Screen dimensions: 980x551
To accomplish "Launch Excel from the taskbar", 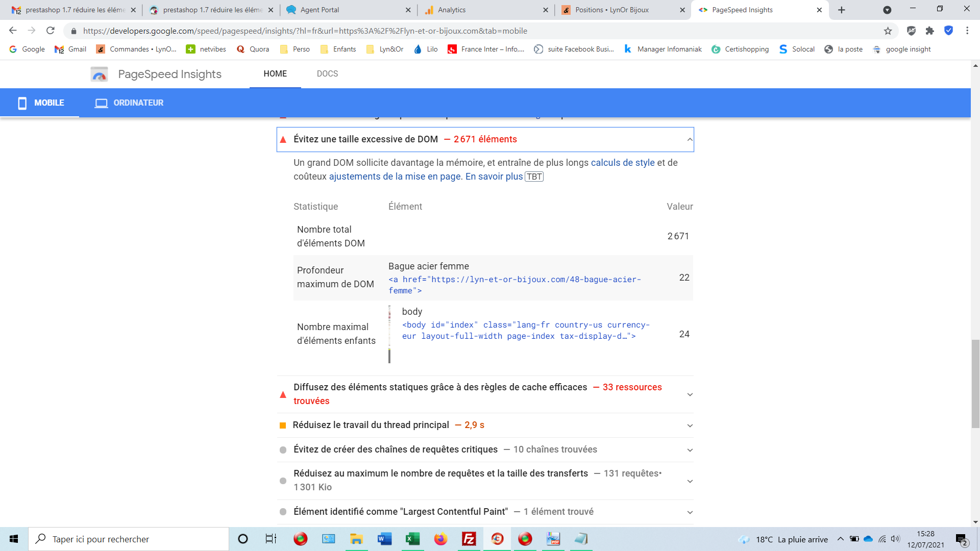I will click(412, 539).
